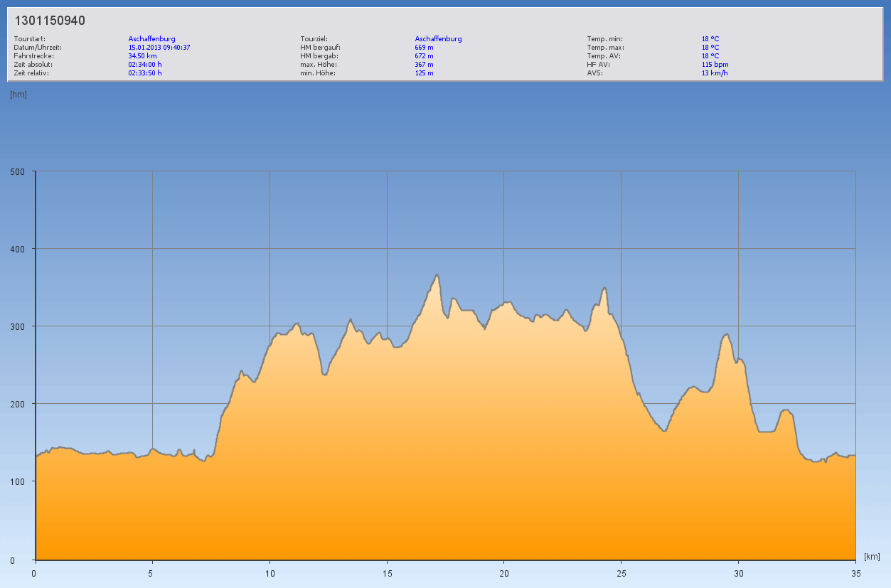Screen dimensions: 891x588
Task: Click the Temp. min label
Action: (604, 39)
